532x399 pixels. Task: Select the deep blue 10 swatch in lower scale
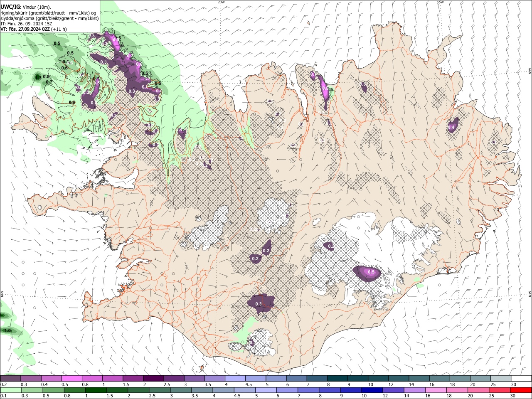tap(372, 390)
